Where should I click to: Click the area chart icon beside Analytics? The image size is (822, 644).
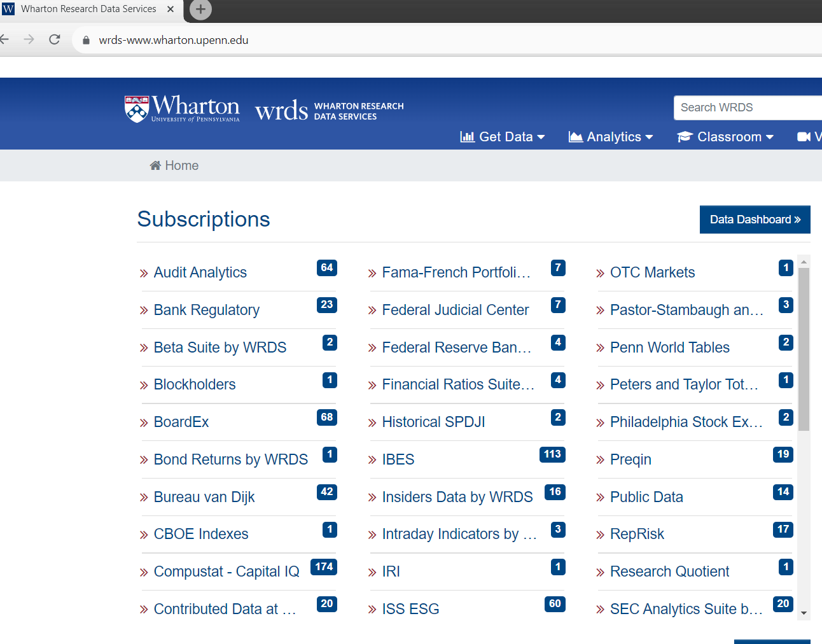click(576, 136)
